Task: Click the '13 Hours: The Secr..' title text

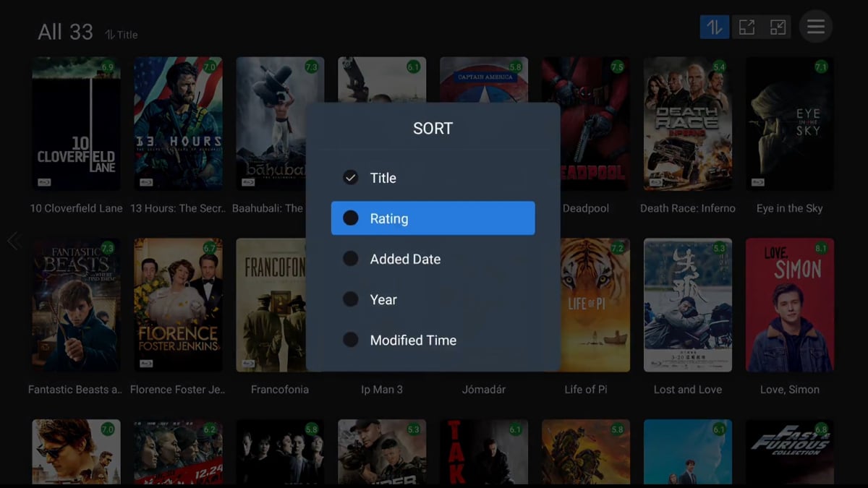Action: coord(178,208)
